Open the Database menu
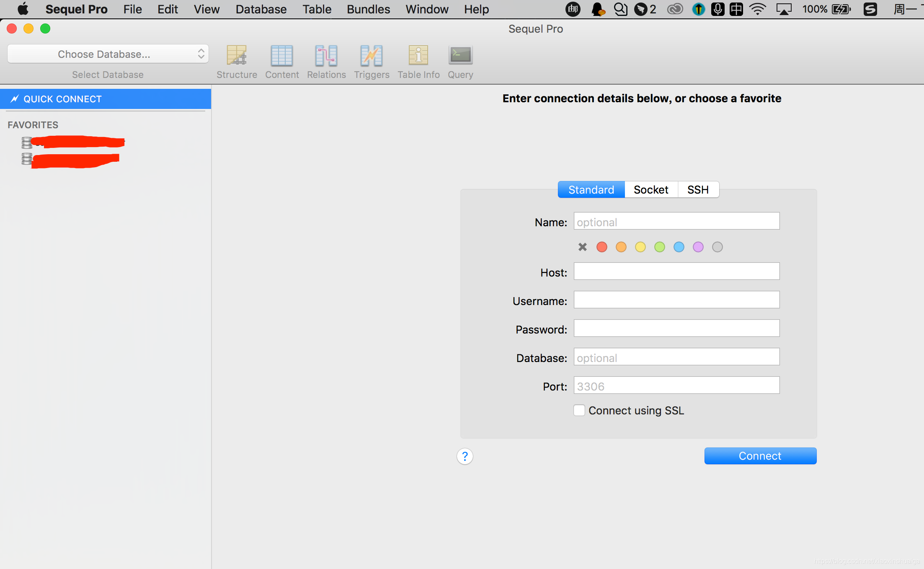924x569 pixels. [x=261, y=9]
